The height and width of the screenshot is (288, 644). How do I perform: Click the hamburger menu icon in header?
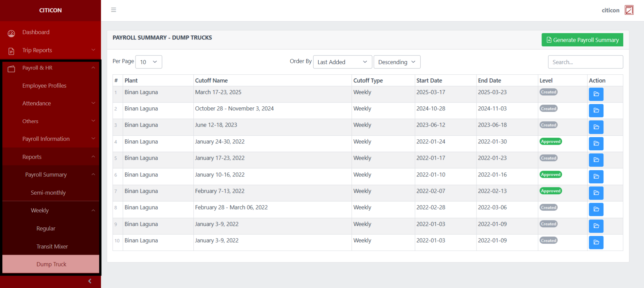[x=114, y=10]
